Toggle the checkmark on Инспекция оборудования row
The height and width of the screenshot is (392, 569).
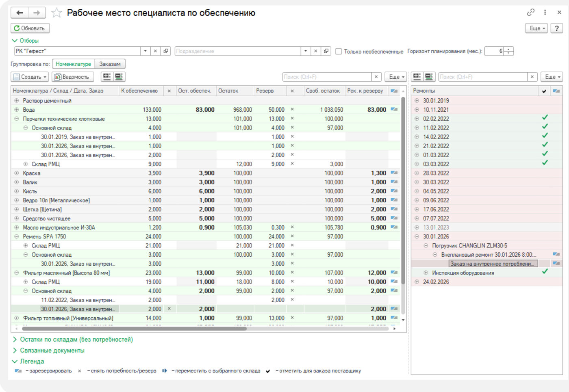(545, 272)
